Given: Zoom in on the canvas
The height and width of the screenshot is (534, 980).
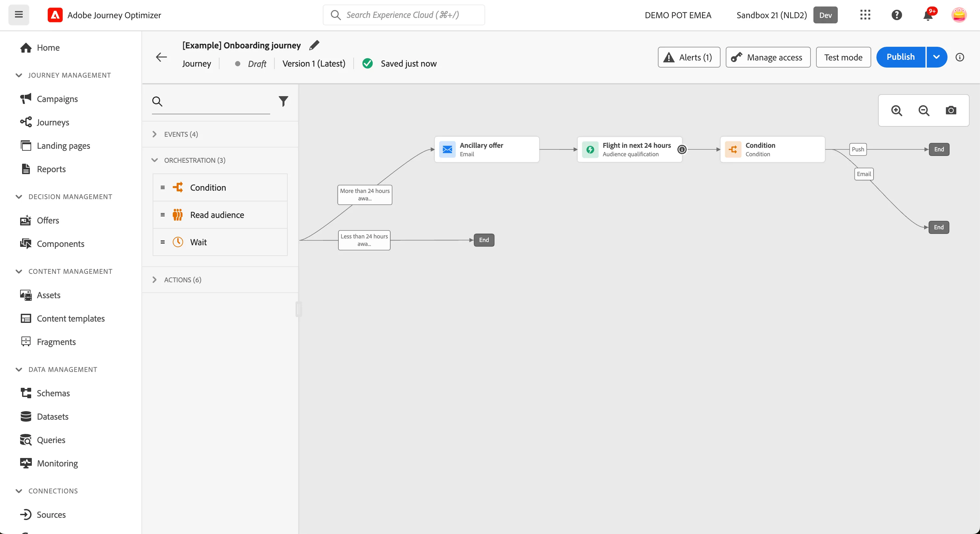Looking at the screenshot, I should 897,110.
